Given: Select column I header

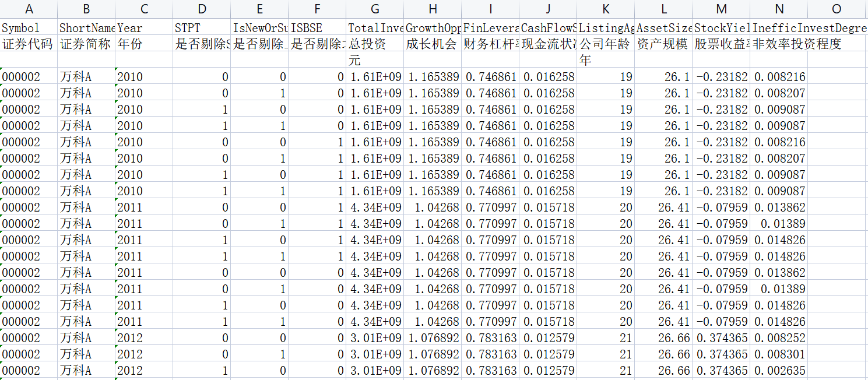Looking at the screenshot, I should coord(491,9).
